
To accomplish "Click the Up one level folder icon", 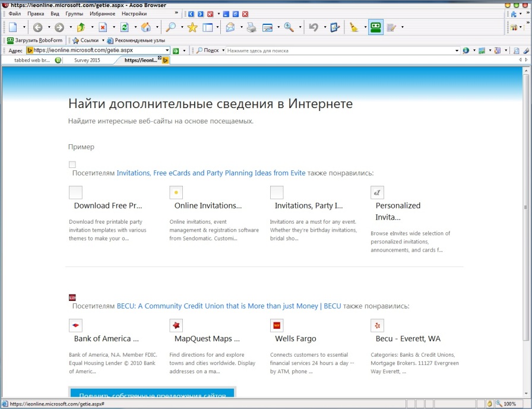I will 81,27.
